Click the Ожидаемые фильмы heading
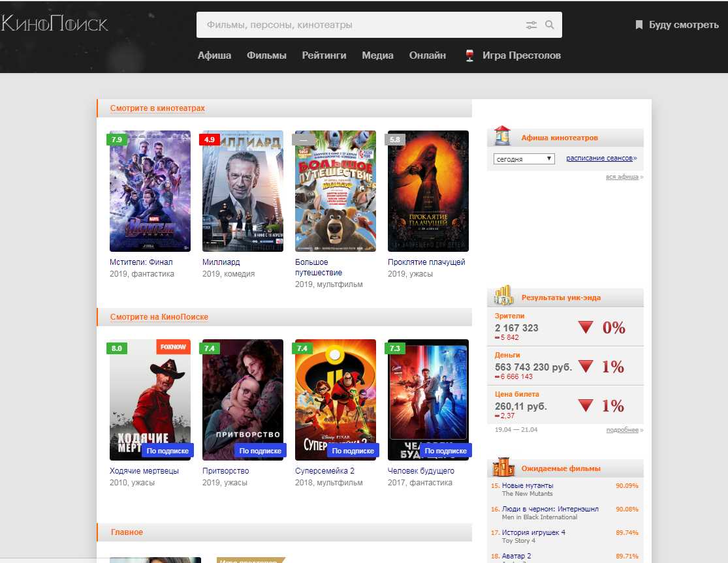The height and width of the screenshot is (563, 728). [561, 468]
